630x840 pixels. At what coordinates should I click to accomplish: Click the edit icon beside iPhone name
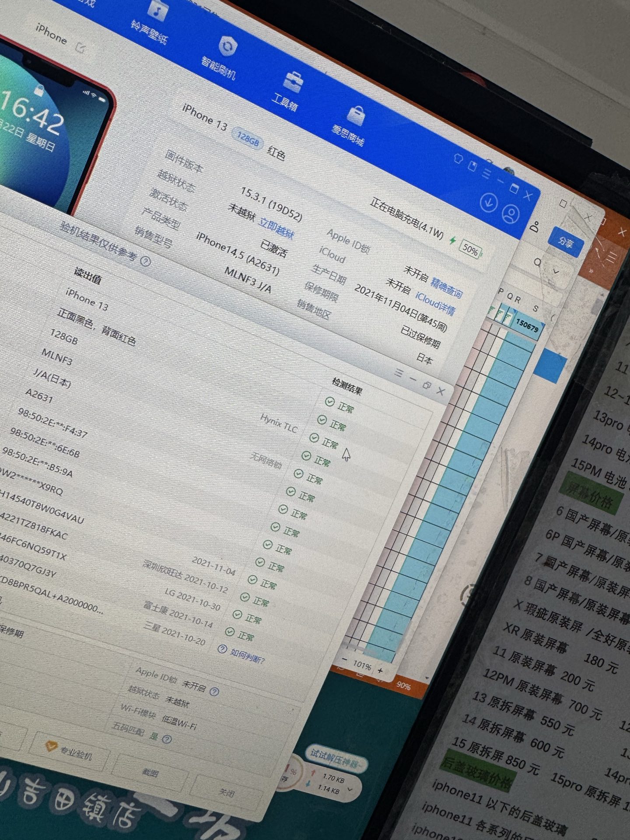point(80,47)
